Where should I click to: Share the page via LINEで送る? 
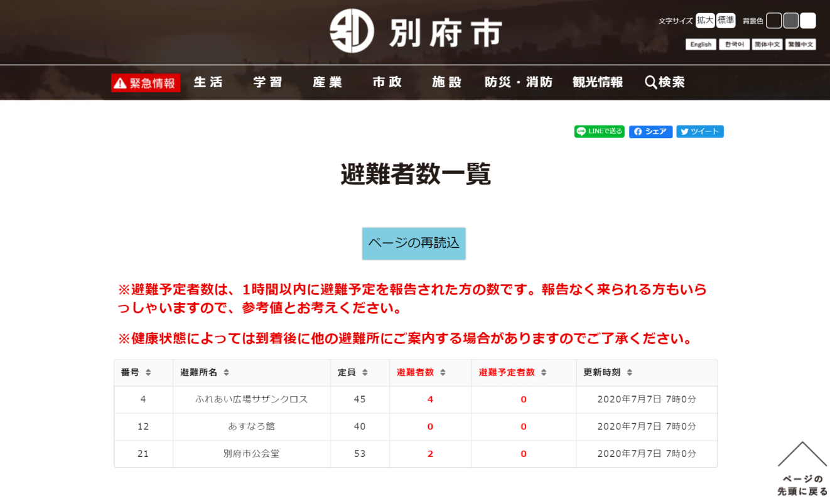pos(599,132)
